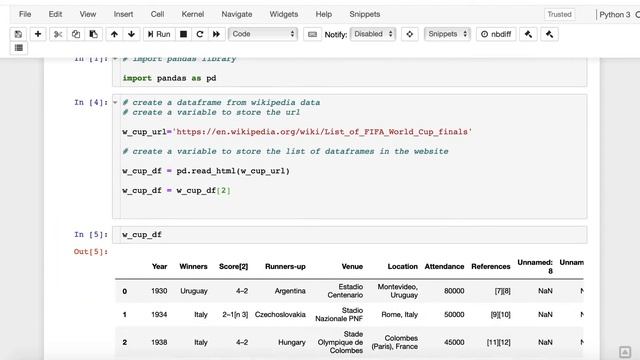Open the Cell menu
Viewport: 640px width, 360px height.
click(x=157, y=14)
